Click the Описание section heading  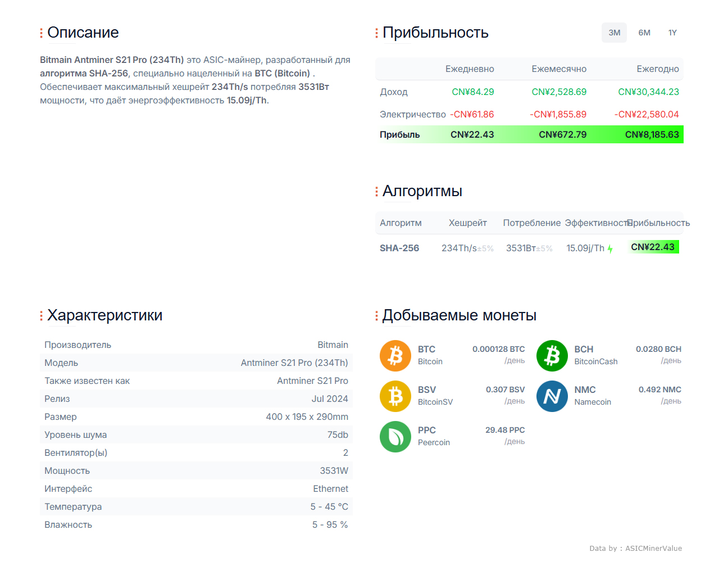click(83, 33)
